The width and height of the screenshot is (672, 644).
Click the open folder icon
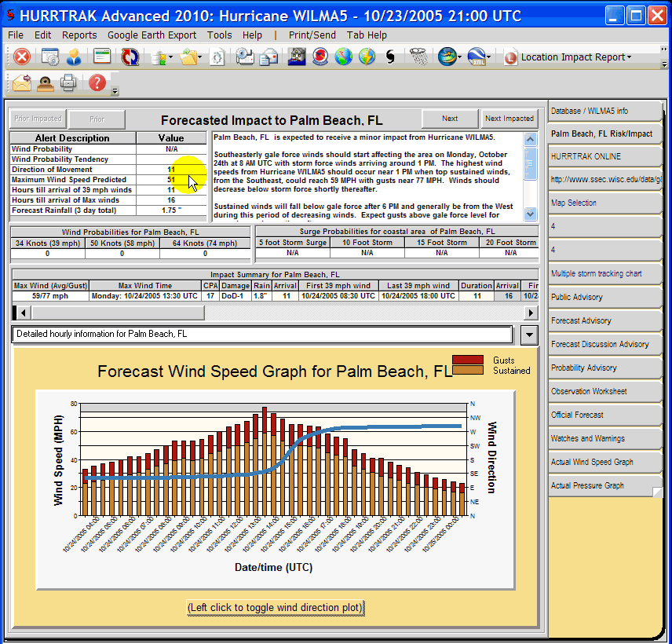point(188,57)
